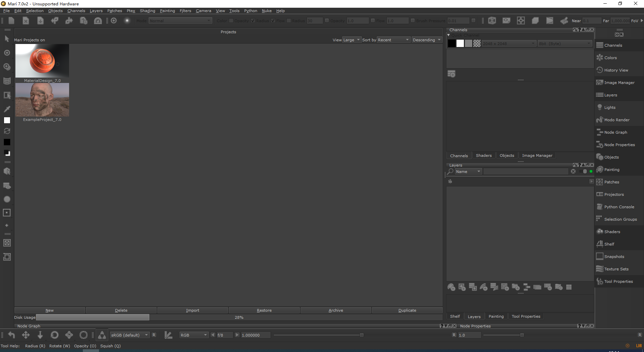Viewport: 644px width, 352px height.
Task: Open the ExampleProject_7.0 project thumbnail
Action: coord(42,99)
